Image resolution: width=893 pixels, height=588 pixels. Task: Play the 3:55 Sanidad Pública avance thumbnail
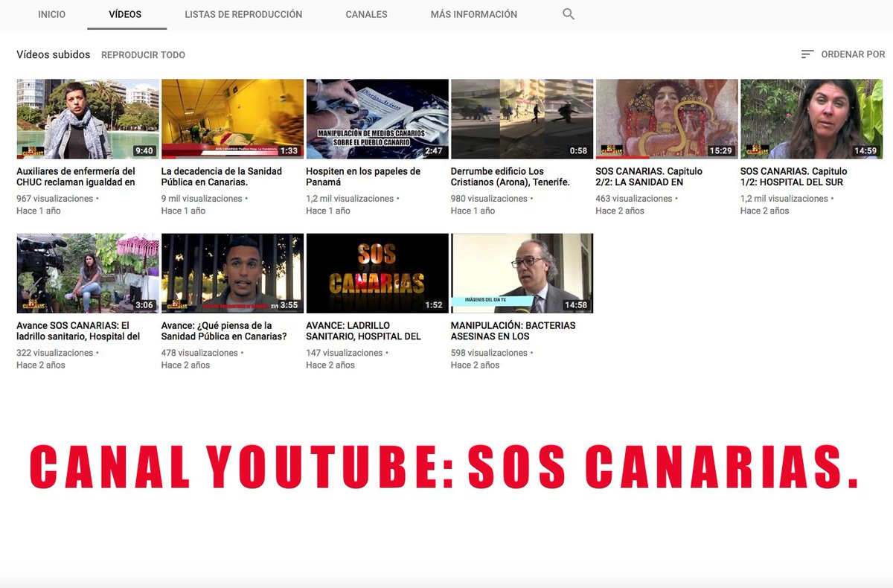point(233,273)
